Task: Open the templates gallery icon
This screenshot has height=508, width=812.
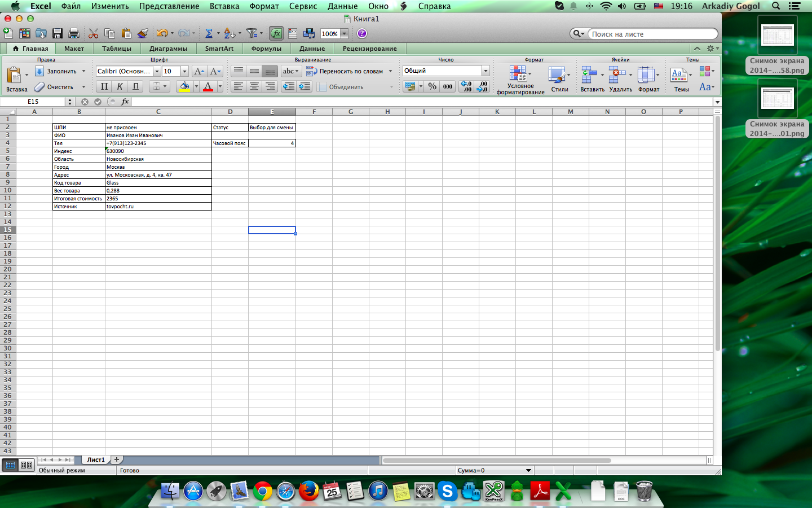Action: 25,33
